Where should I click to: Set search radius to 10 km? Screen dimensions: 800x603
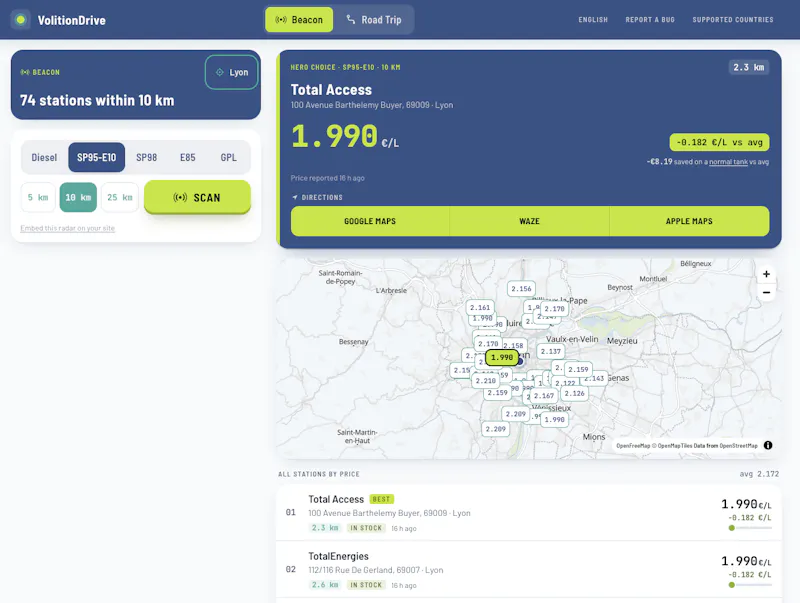pos(78,197)
